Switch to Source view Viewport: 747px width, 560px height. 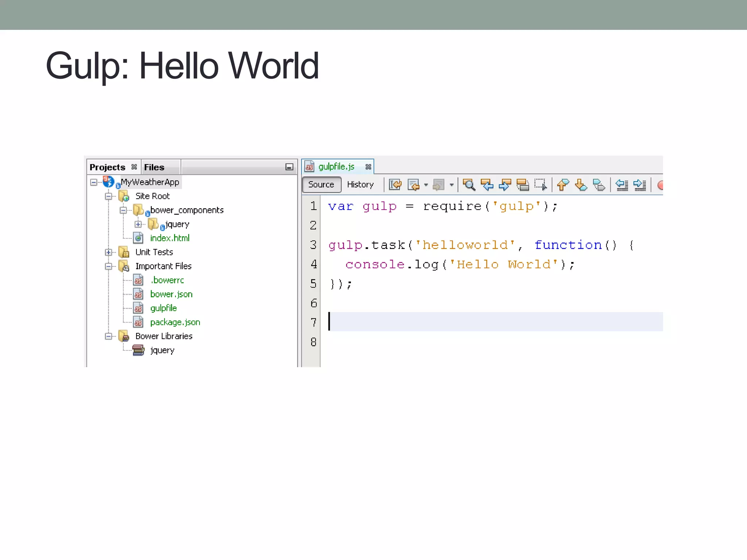[321, 184]
